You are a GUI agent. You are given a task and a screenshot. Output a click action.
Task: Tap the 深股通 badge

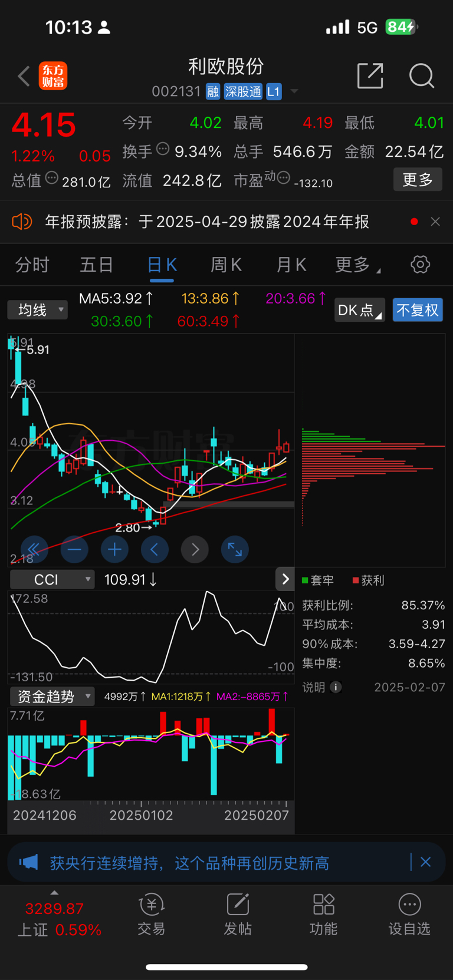click(x=243, y=92)
